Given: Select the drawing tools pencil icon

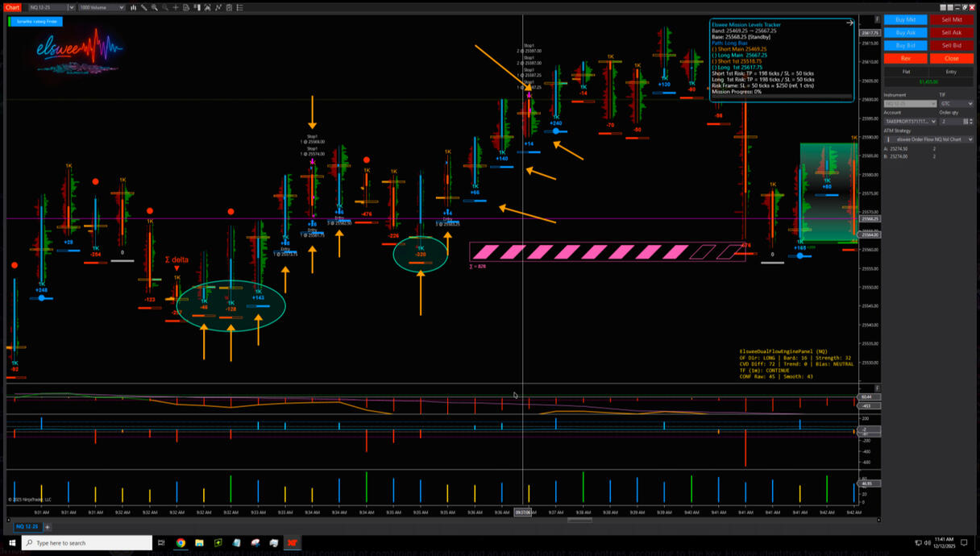Looking at the screenshot, I should 143,7.
